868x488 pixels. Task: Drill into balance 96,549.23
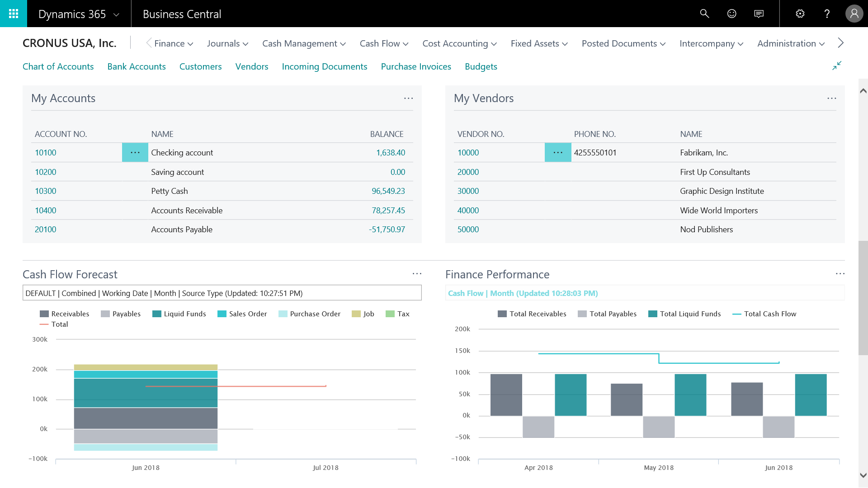pos(388,191)
